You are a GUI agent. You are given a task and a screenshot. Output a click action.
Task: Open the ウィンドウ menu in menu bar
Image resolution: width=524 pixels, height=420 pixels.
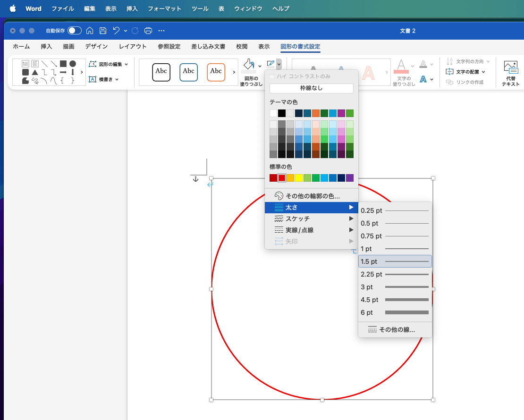tap(248, 8)
